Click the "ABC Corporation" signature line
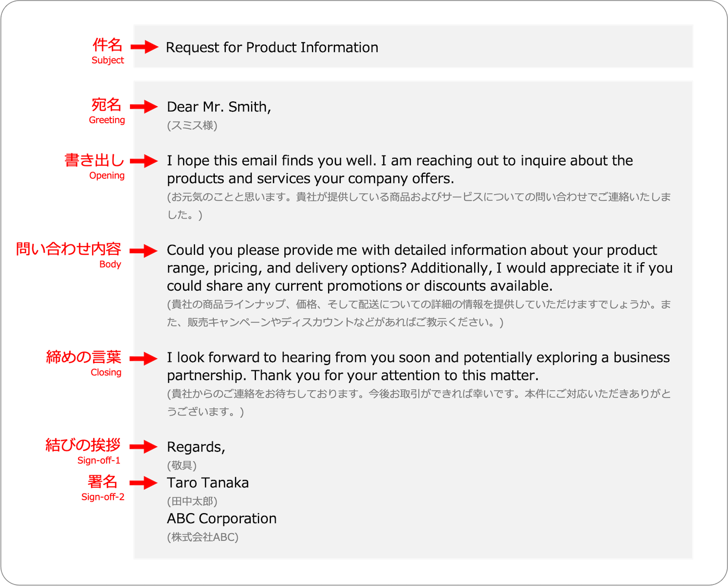728x586 pixels. click(222, 518)
